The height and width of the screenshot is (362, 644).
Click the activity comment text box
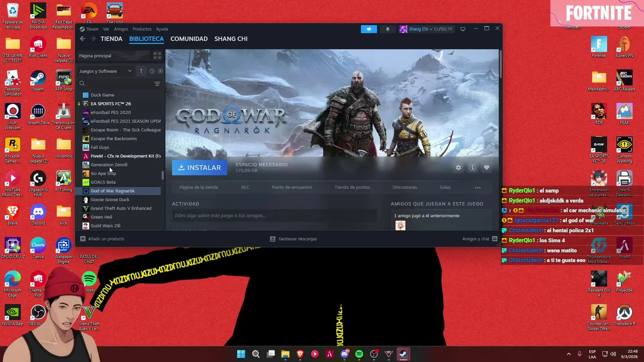(x=274, y=216)
